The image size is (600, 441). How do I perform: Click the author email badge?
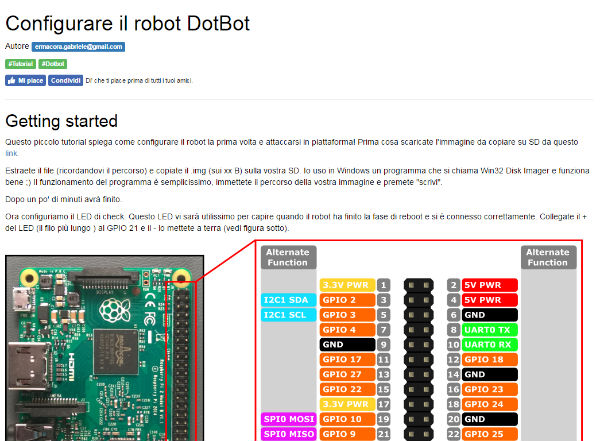pos(78,47)
